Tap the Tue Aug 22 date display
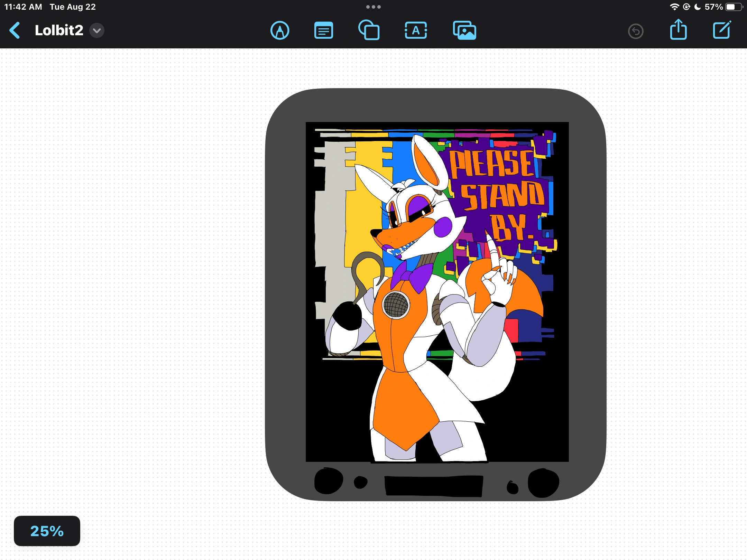Screen dimensions: 747x560 pos(72,6)
